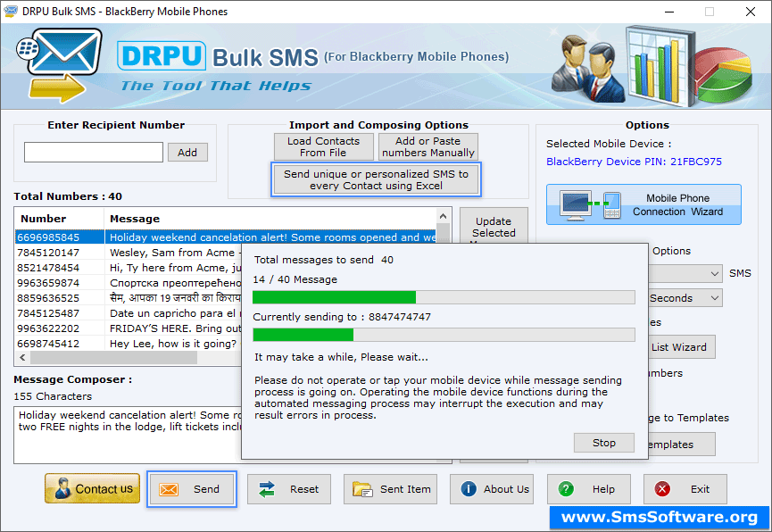Click the Add recipient button

(x=187, y=153)
